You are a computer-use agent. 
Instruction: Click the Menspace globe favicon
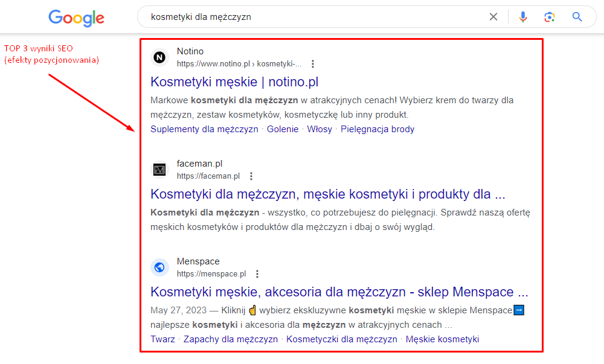(159, 267)
